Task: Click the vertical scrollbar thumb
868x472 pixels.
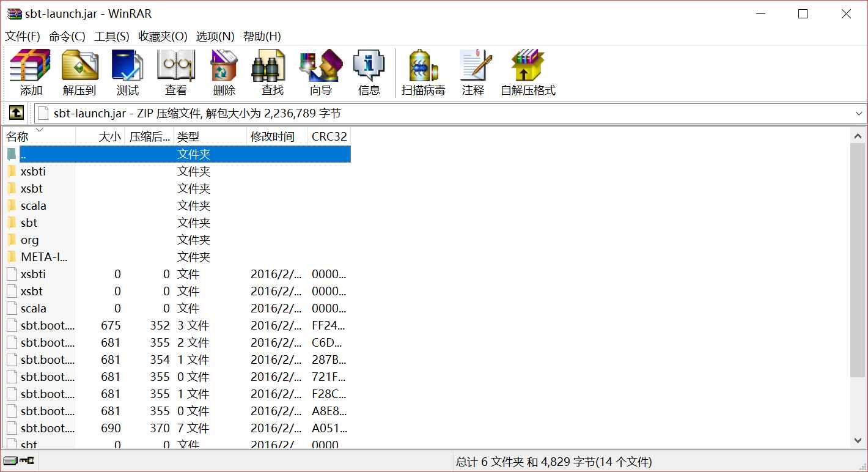Action: point(858,260)
